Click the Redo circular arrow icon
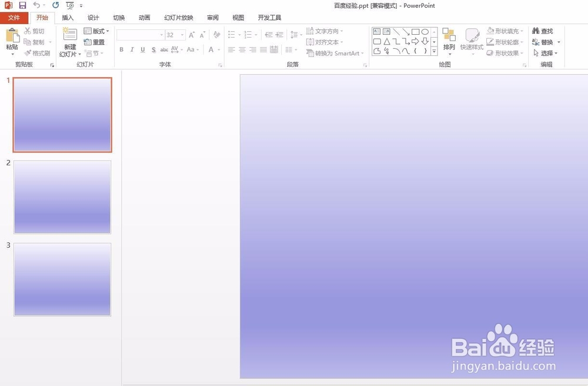 pos(55,5)
